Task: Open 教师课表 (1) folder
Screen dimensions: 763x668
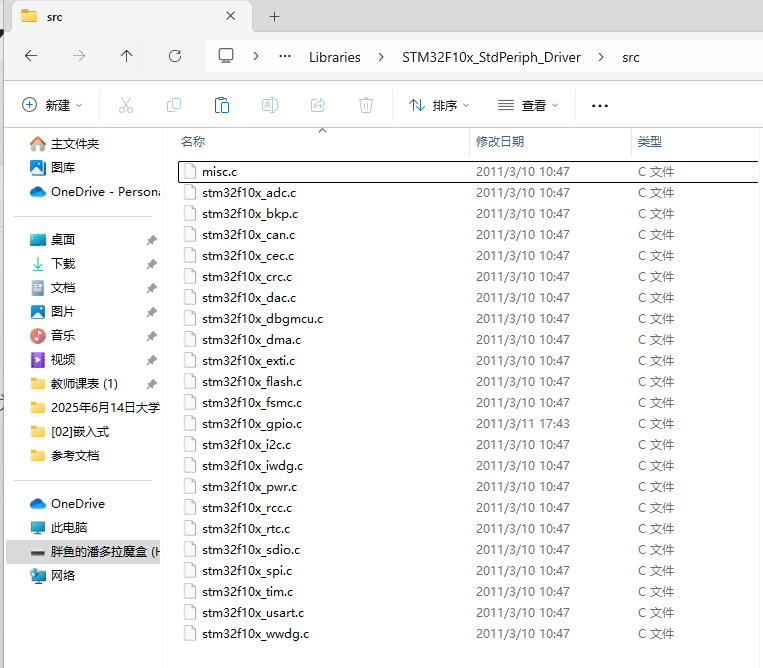Action: tap(74, 383)
